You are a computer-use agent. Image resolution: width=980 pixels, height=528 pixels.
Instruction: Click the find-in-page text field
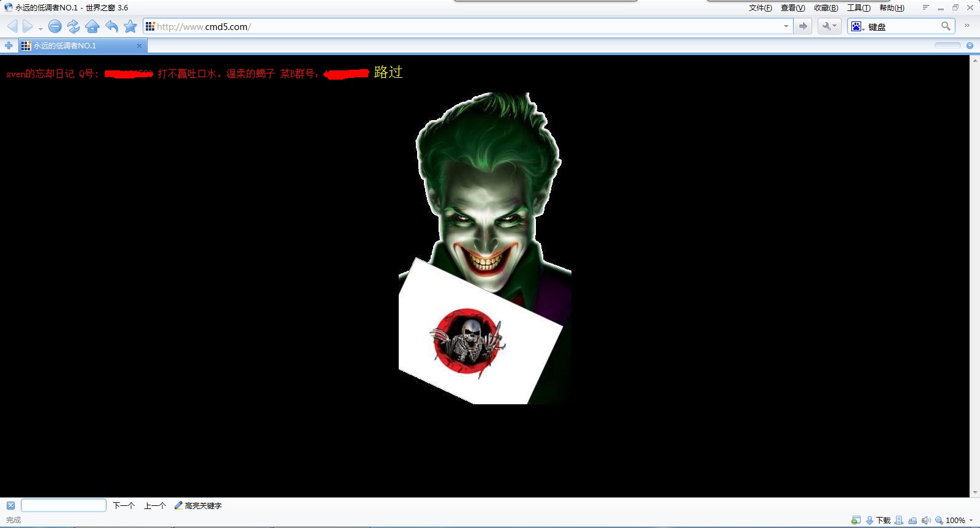pyautogui.click(x=64, y=505)
